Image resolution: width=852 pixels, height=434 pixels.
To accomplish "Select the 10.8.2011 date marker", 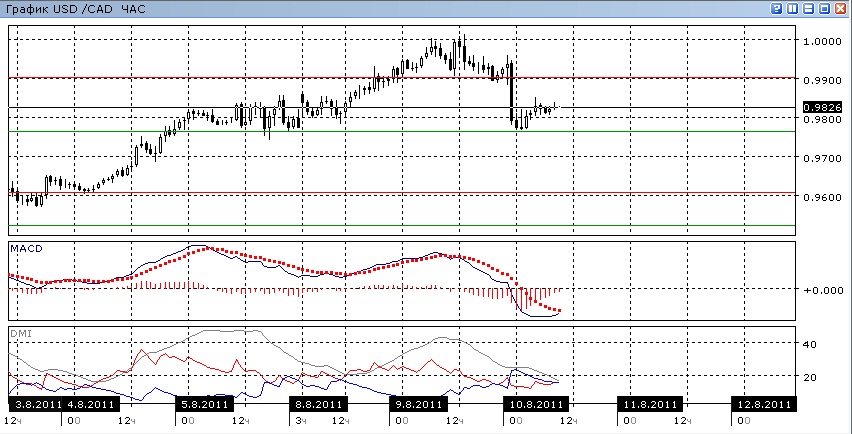I will point(536,404).
